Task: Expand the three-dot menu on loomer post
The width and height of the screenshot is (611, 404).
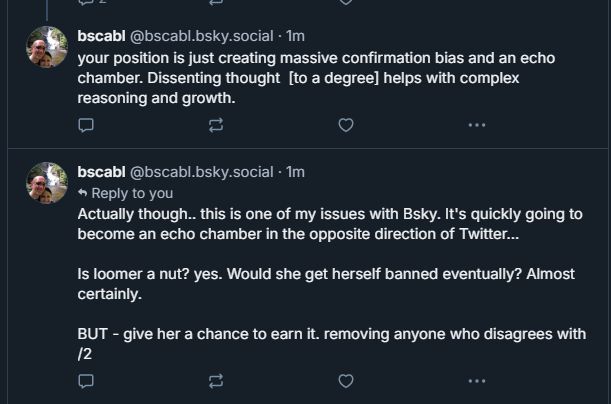Action: (x=476, y=381)
